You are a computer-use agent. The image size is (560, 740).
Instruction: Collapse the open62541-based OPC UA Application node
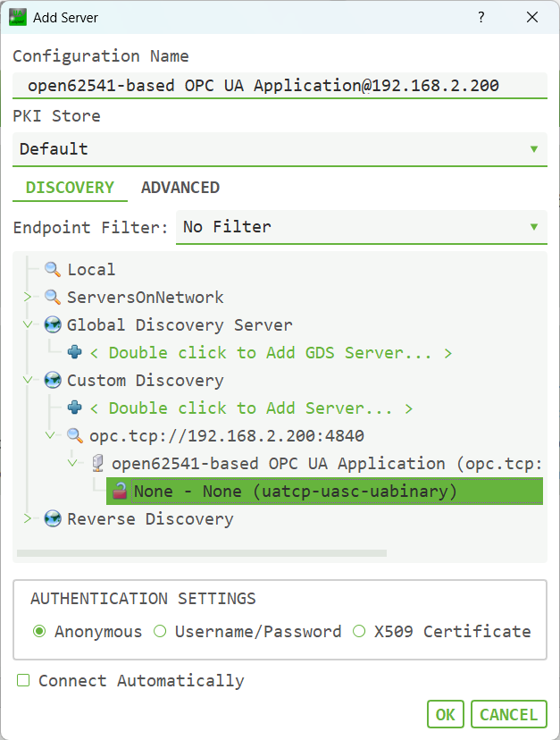pyautogui.click(x=72, y=463)
